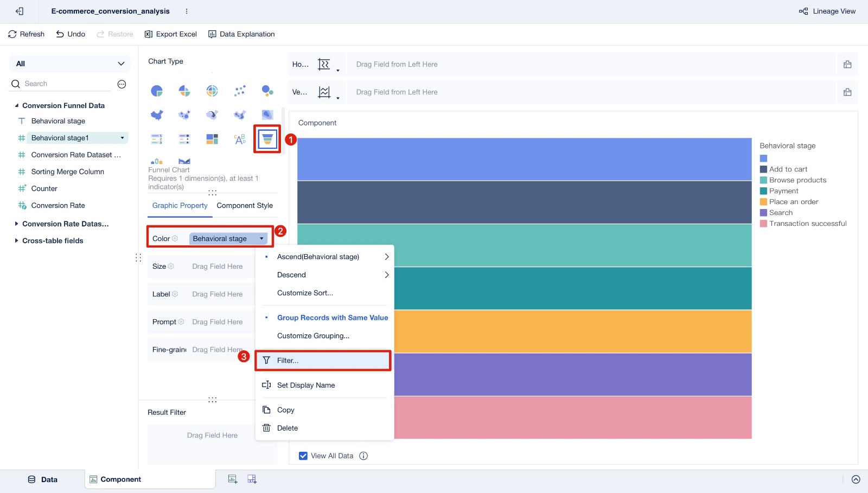Open Behavioral stage color field dropdown arrow
Image resolution: width=868 pixels, height=493 pixels.
[x=261, y=238]
